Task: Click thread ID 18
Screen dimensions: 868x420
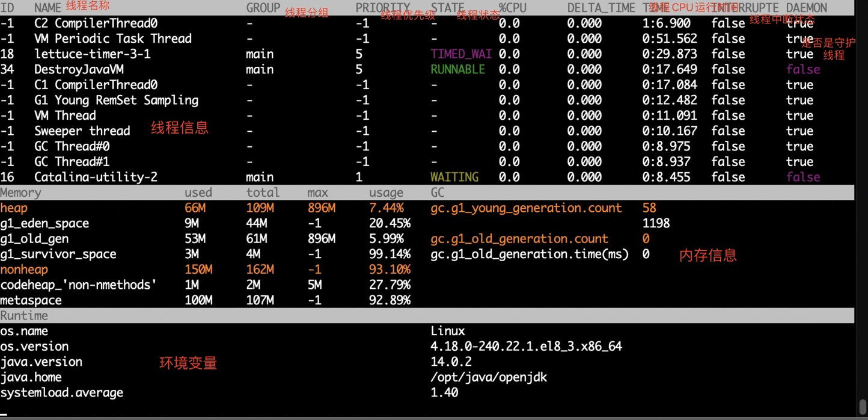Action: 7,54
